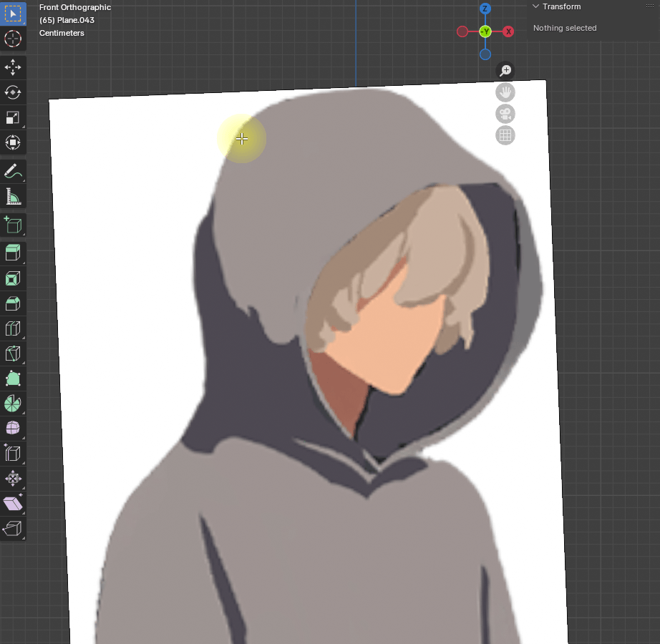Click the "(65) Plane.043" object label
The width and height of the screenshot is (660, 644).
point(67,20)
